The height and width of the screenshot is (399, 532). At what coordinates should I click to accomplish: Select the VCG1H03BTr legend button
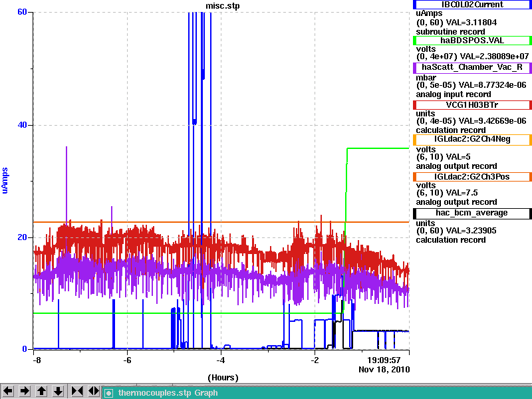(472, 105)
